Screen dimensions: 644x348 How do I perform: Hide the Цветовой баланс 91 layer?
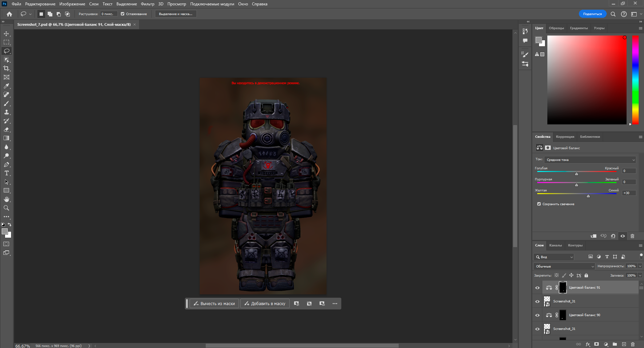(537, 288)
